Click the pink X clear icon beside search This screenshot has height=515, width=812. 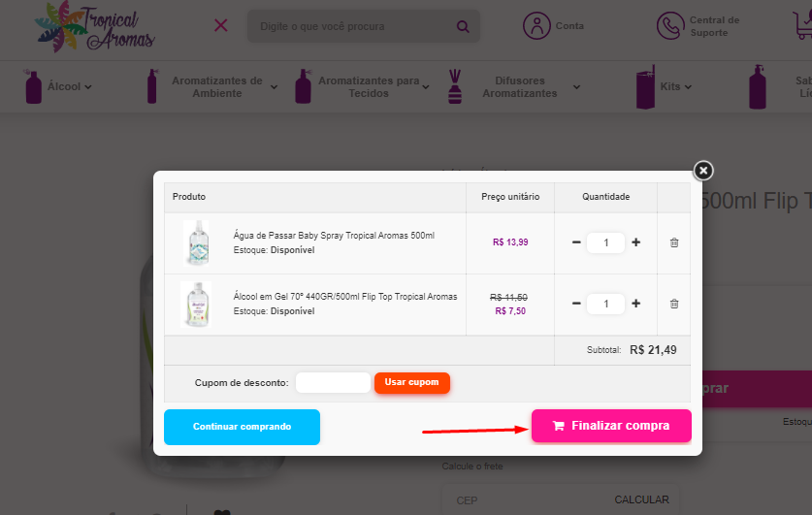tap(221, 25)
